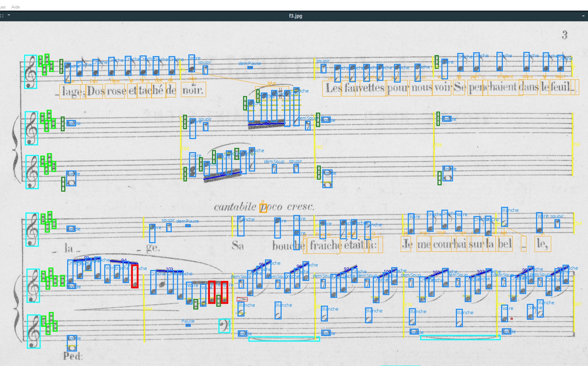588x366 pixels.
Task: Open the Aide menu
Action: click(16, 7)
